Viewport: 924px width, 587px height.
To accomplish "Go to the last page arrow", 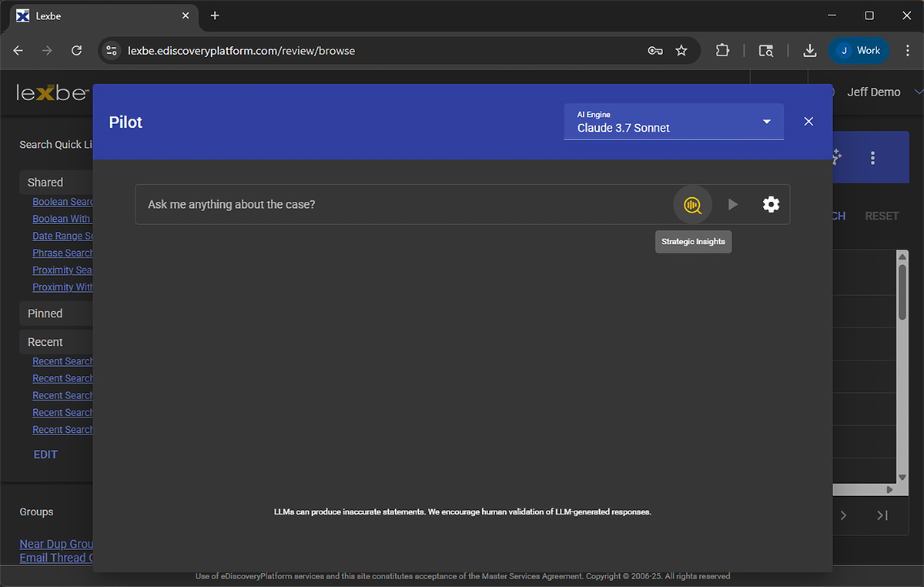I will point(882,515).
